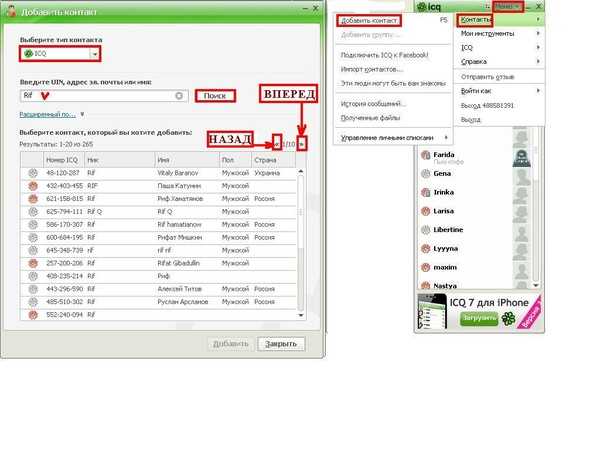Click status flower icon of row 257-200-206
This screenshot has height=450, width=600.
(x=33, y=263)
